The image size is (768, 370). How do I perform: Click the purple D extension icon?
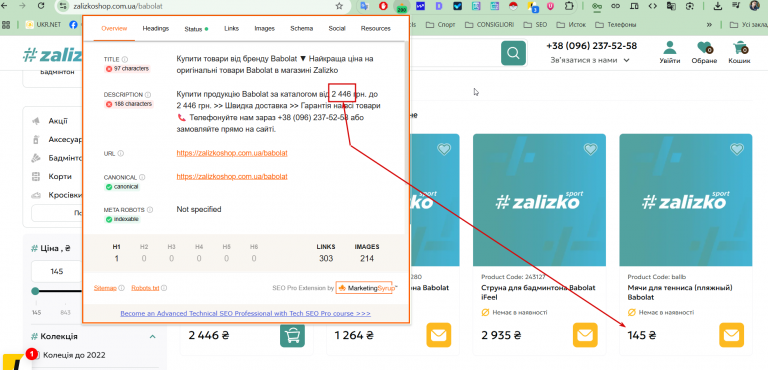click(439, 6)
